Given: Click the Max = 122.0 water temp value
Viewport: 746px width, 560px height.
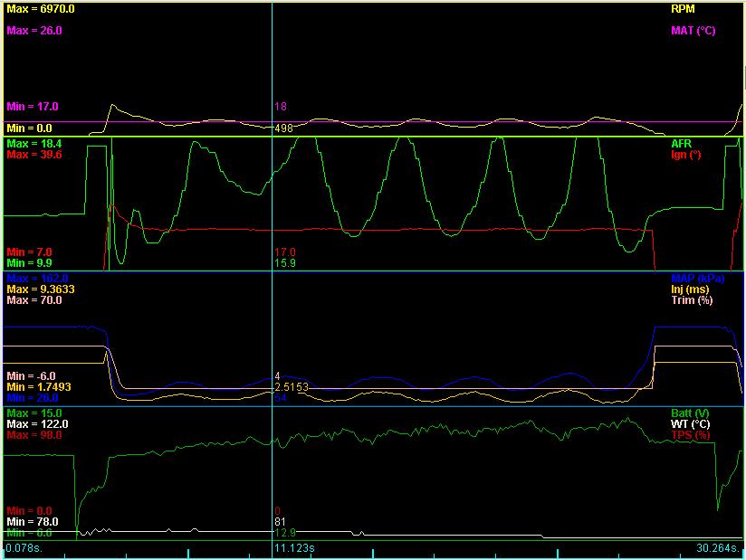Looking at the screenshot, I should pos(38,424).
